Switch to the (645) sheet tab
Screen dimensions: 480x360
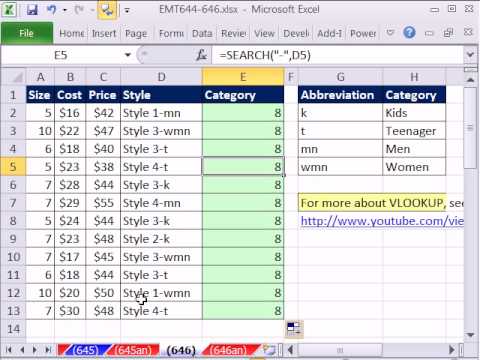(x=85, y=350)
